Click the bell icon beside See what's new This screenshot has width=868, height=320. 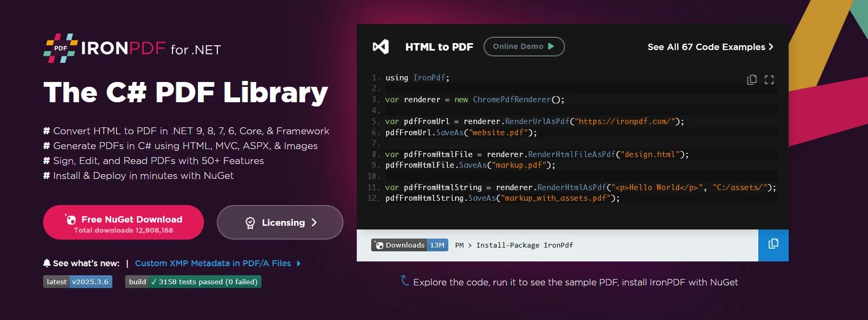(x=47, y=263)
